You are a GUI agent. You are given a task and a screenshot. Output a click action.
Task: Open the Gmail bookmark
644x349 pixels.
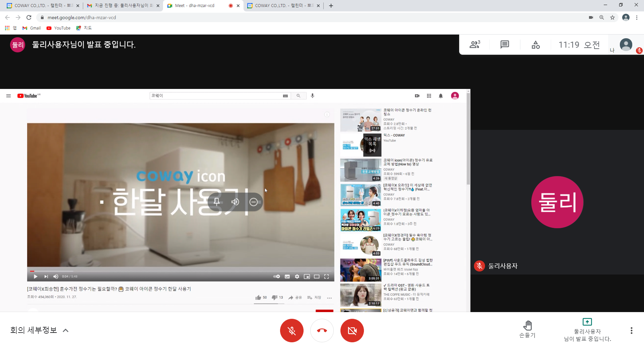32,28
